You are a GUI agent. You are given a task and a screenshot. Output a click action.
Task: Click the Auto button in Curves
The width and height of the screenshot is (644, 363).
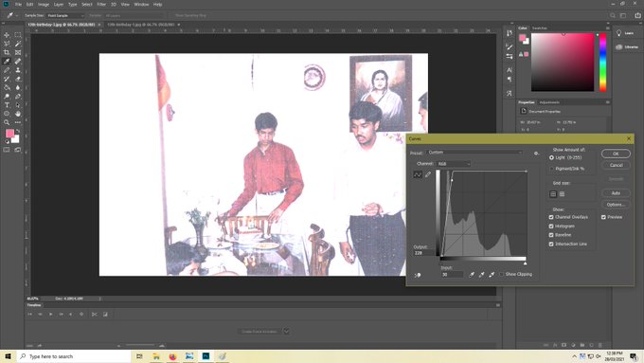tap(616, 192)
